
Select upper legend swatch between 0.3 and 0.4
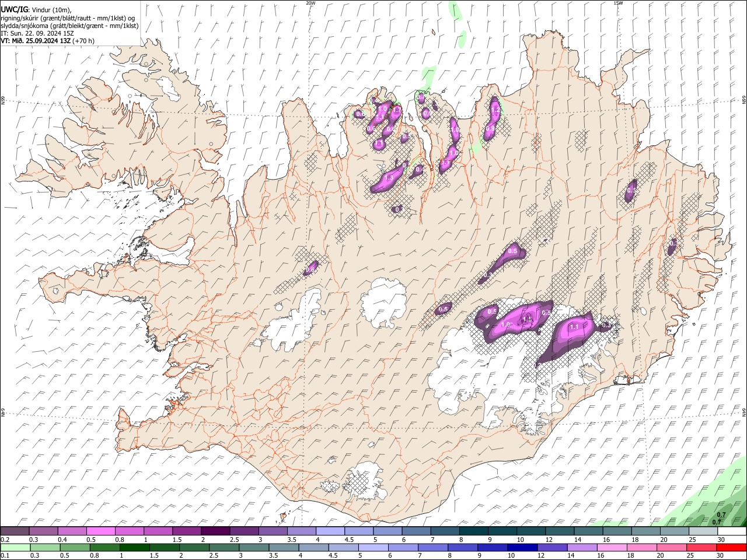pyautogui.click(x=44, y=531)
